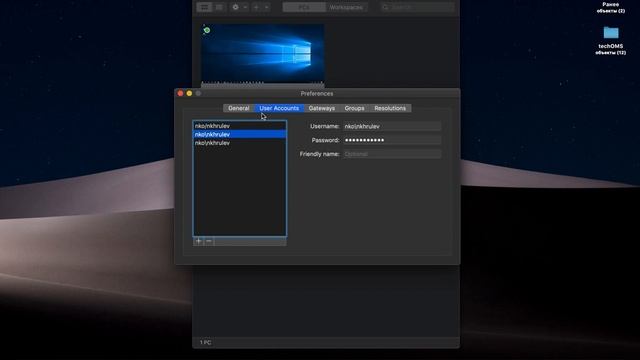Expand the gear menu dropdown arrow
Viewport: 640px width, 360px height.
click(245, 7)
